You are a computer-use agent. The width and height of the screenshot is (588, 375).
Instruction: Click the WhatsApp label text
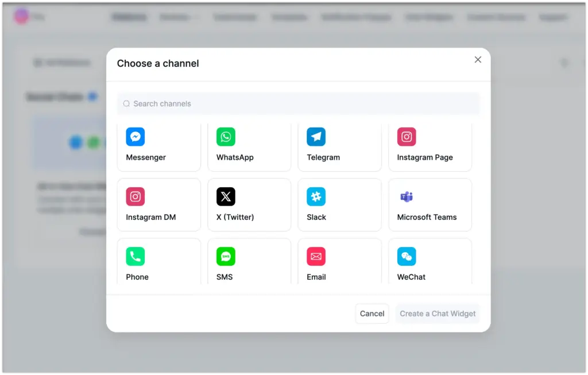coord(235,157)
